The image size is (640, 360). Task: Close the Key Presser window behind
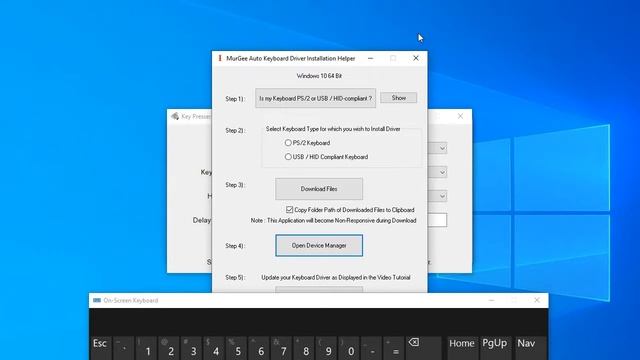point(460,116)
